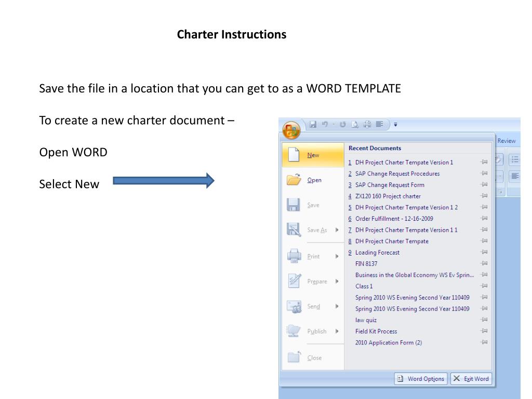Click the bullets list icon in ribbon
This screenshot has width=532, height=399.
(x=515, y=159)
